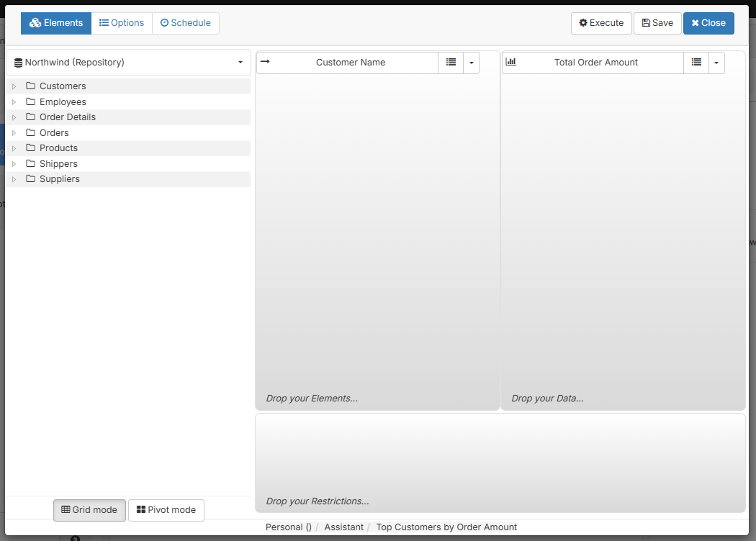This screenshot has width=756, height=541.
Task: Click the Order Details folder icon
Action: [x=30, y=117]
